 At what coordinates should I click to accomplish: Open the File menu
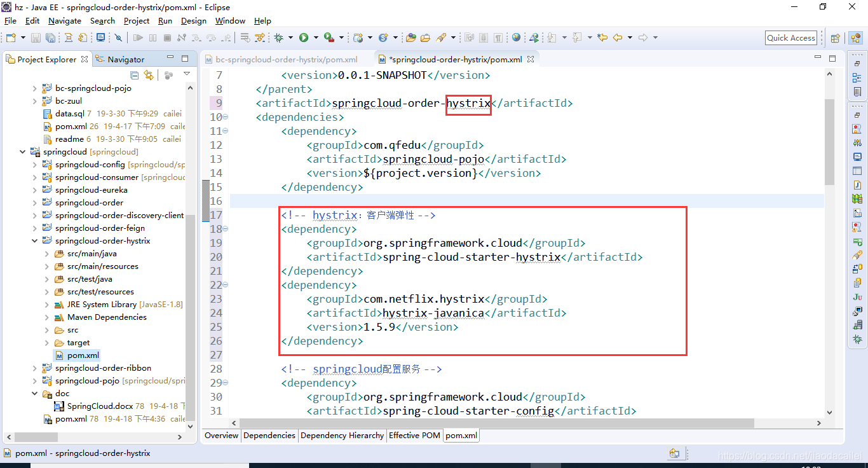[x=10, y=20]
